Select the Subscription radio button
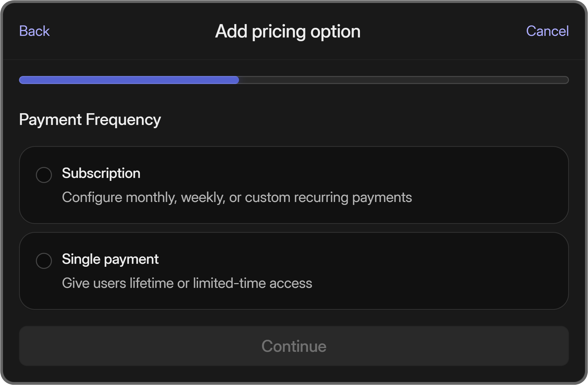This screenshot has height=385, width=588. click(x=44, y=175)
